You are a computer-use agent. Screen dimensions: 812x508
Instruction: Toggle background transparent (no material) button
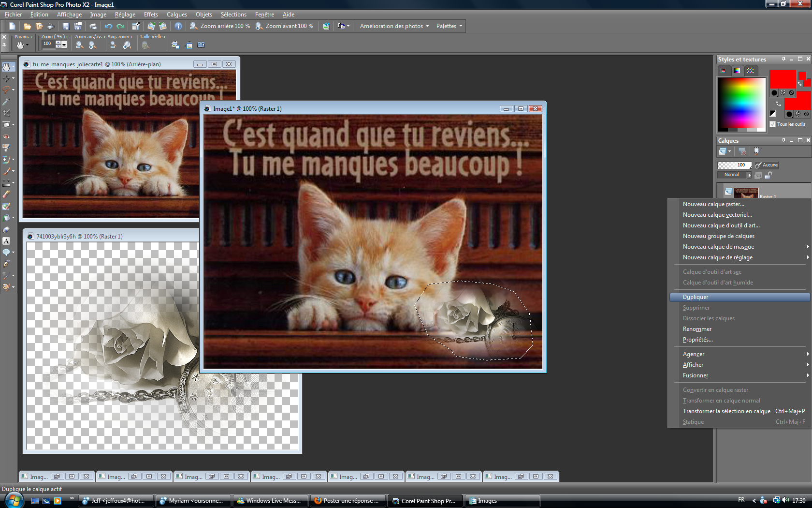[x=806, y=114]
